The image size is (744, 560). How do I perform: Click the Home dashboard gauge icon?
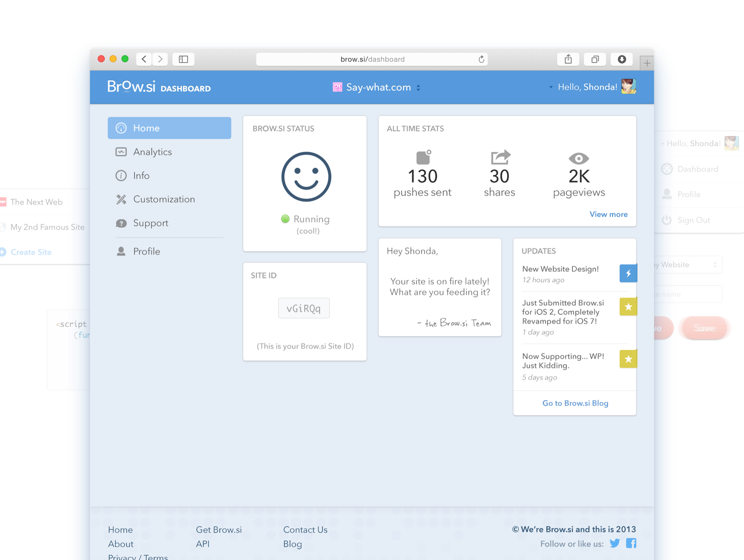click(121, 128)
